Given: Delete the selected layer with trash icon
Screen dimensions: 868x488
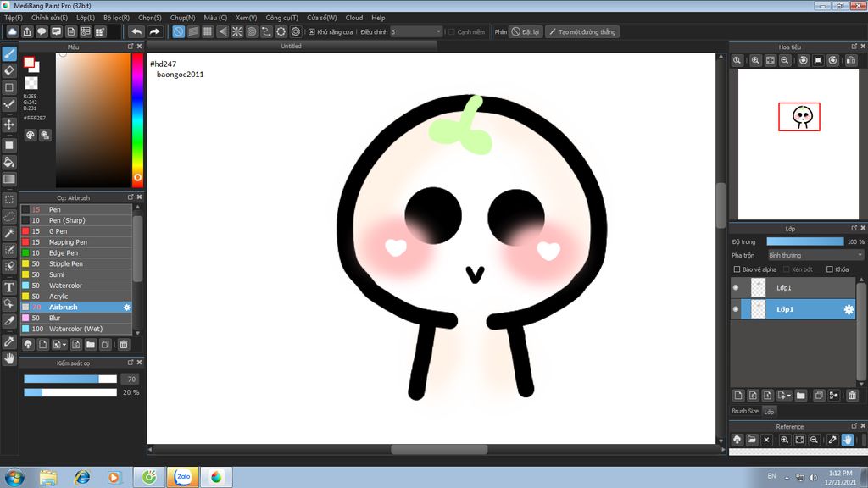Looking at the screenshot, I should 852,395.
